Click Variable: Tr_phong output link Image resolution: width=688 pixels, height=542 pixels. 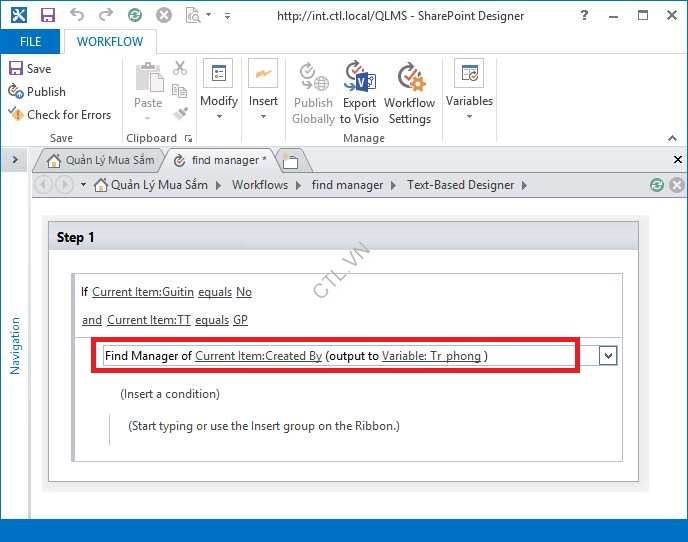(434, 356)
